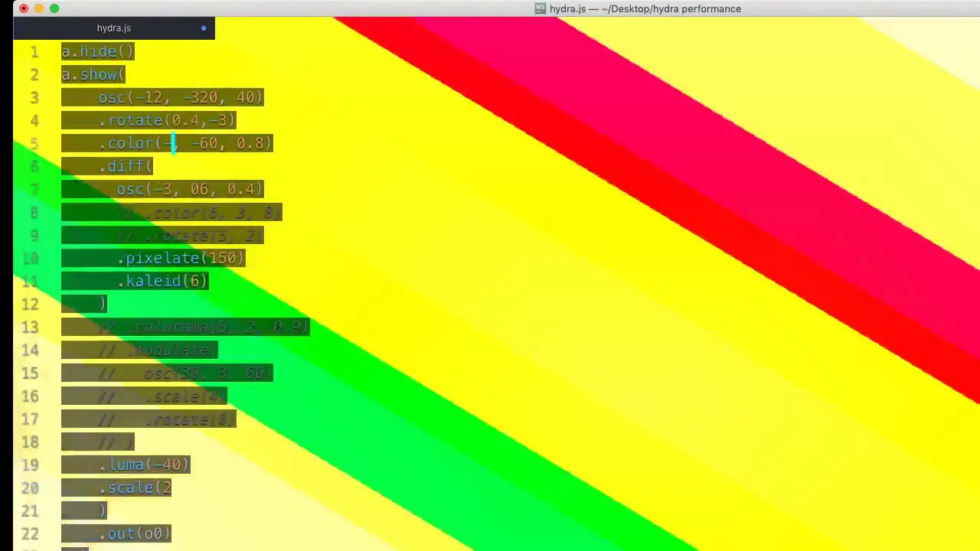The width and height of the screenshot is (980, 551).
Task: Click the osc(-3, 06, 0.4) line
Action: (189, 189)
